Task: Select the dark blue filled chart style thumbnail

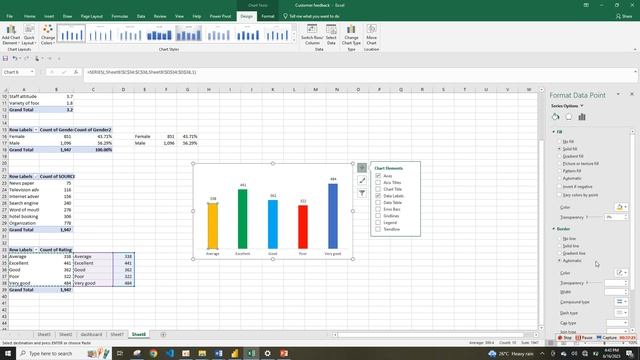Action: point(159,34)
